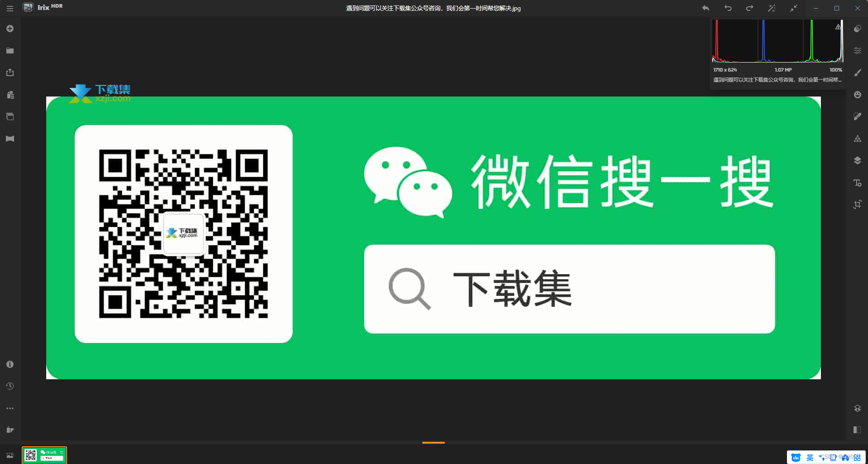The width and height of the screenshot is (868, 464).
Task: Redo the last edit
Action: pos(750,8)
